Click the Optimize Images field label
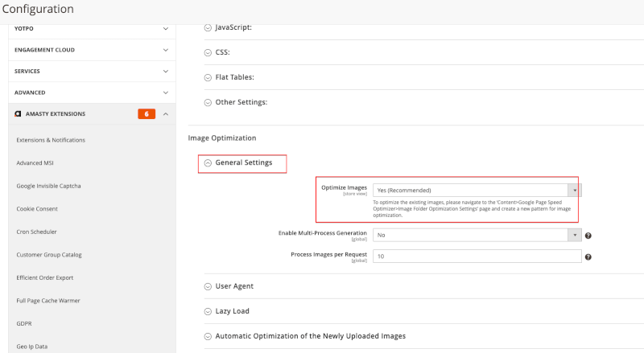This screenshot has width=644, height=353. tap(345, 187)
